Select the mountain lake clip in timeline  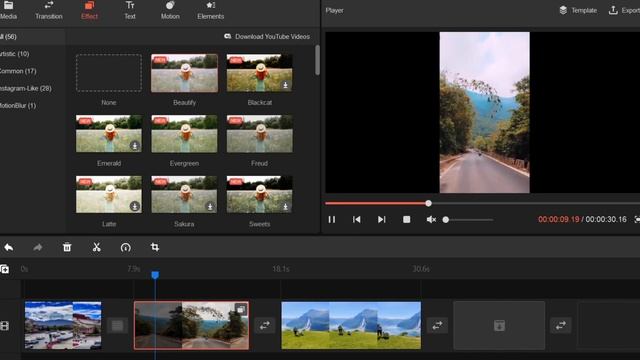(x=351, y=325)
